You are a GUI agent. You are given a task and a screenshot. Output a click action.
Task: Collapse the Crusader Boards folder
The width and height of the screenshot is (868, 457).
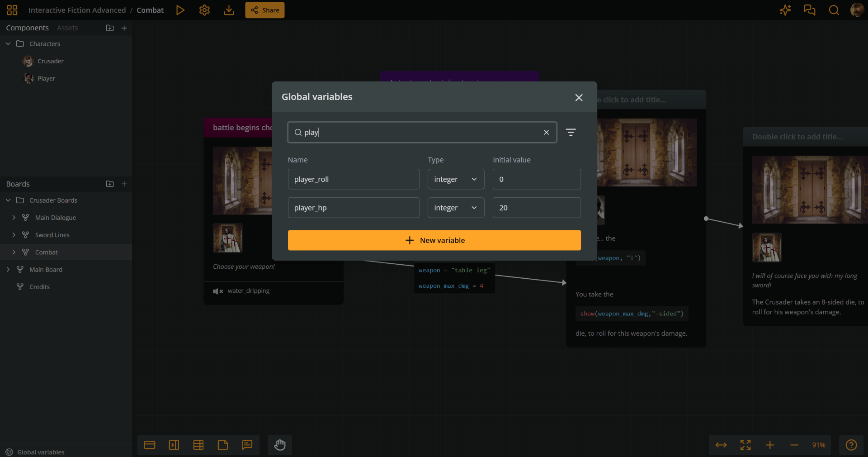click(8, 200)
